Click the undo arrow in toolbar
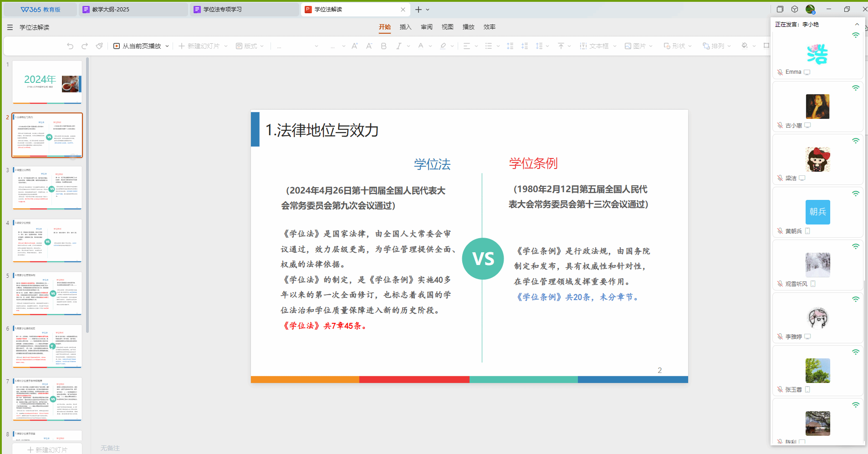The width and height of the screenshot is (868, 454). click(70, 46)
